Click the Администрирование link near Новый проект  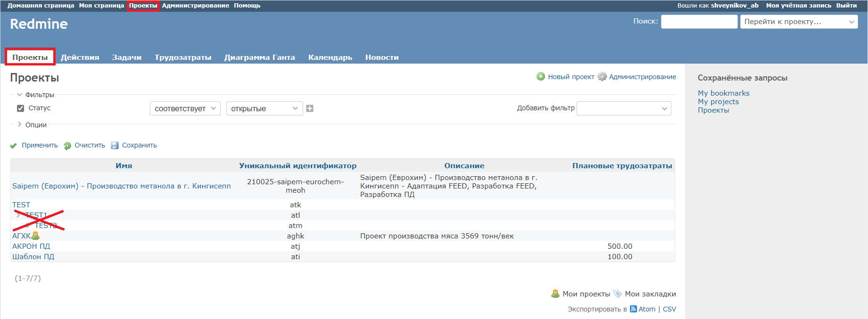(643, 77)
